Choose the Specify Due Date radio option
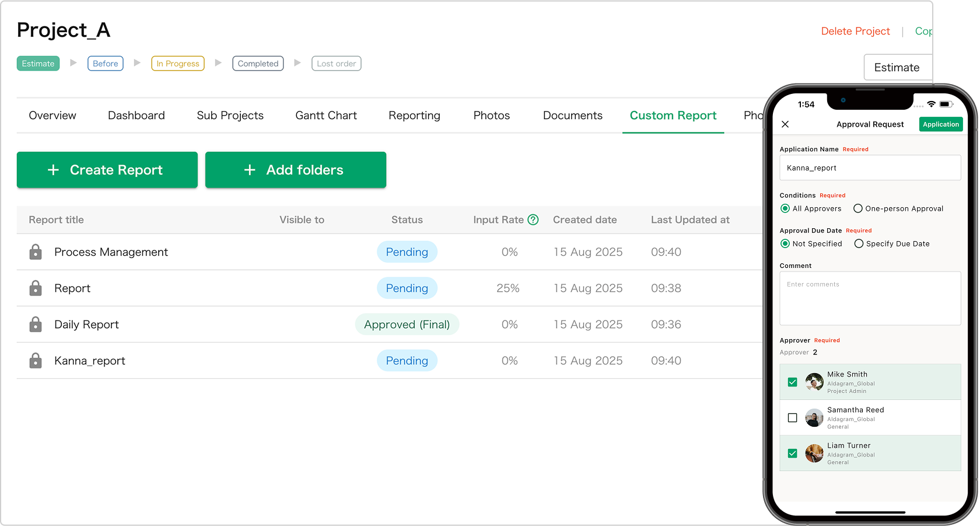 (x=859, y=243)
